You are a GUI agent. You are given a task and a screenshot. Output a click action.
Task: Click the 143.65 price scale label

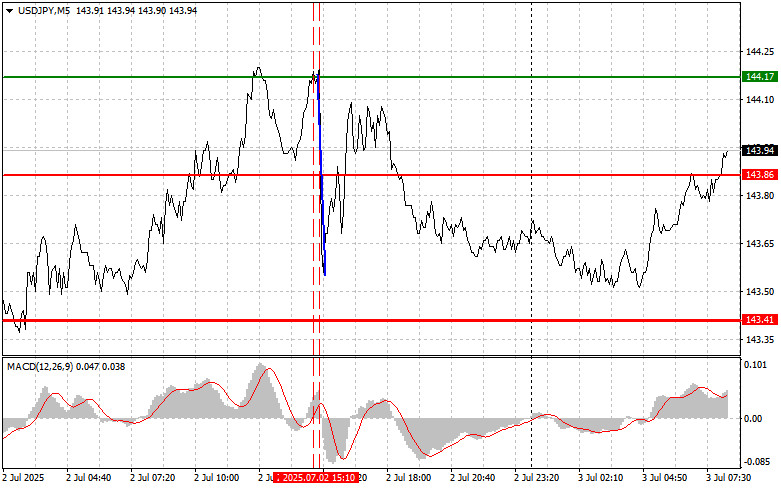point(758,244)
